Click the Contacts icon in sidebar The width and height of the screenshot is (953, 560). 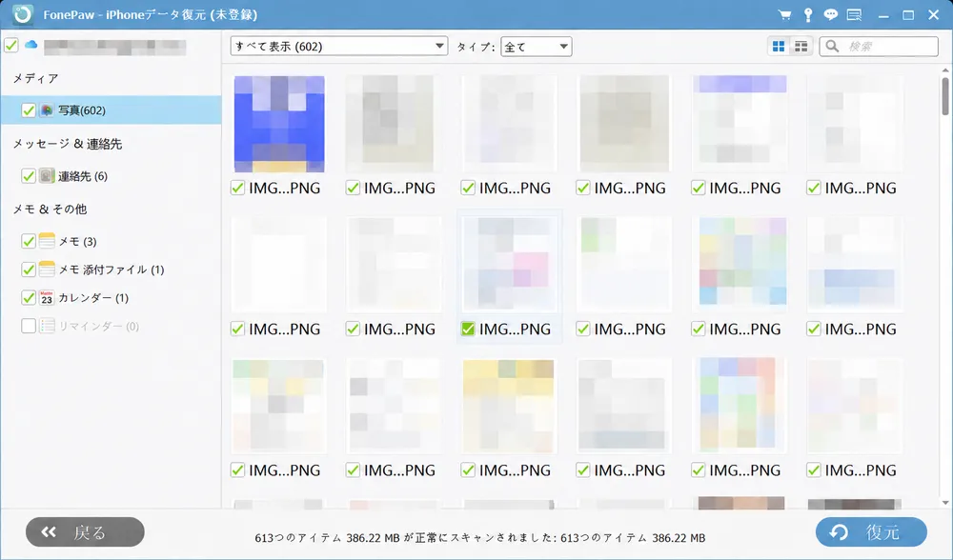[x=47, y=176]
